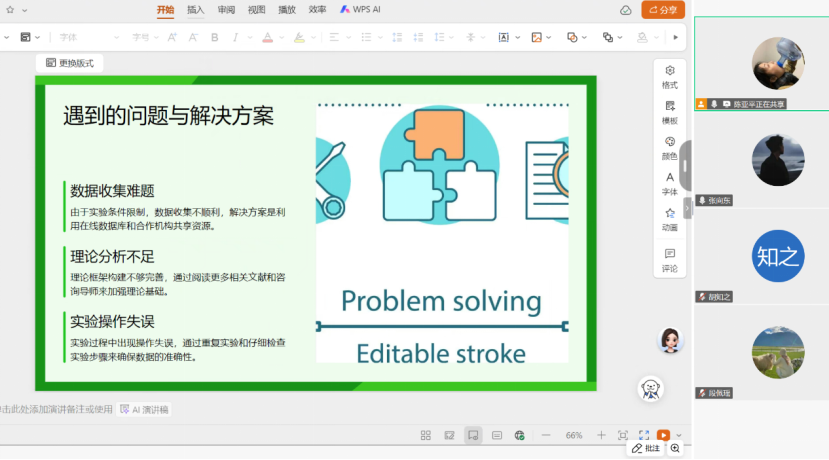Screen dimensions: 829x460
Task: Click the increase indent icon
Action: point(418,37)
